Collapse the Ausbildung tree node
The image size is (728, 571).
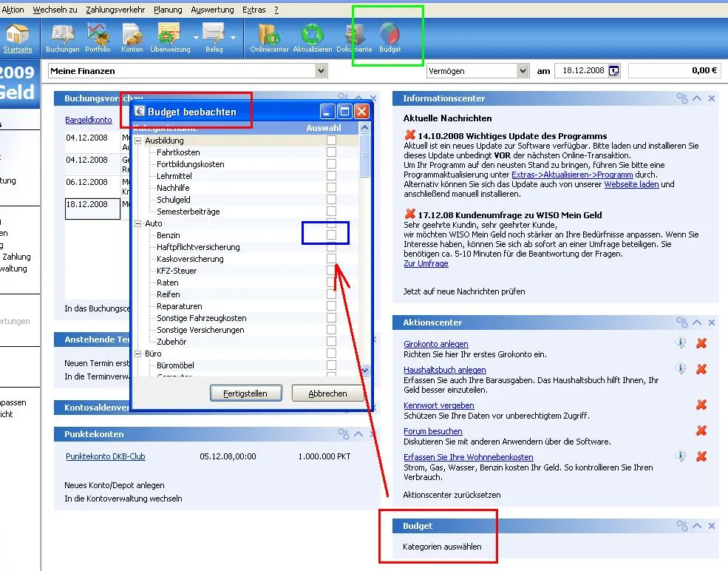pyautogui.click(x=138, y=141)
